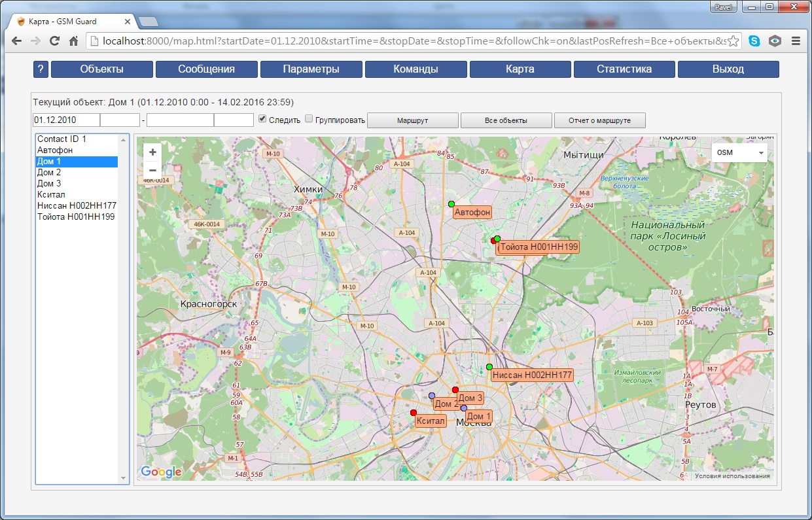Select Дом 2 in the object list

(x=77, y=173)
